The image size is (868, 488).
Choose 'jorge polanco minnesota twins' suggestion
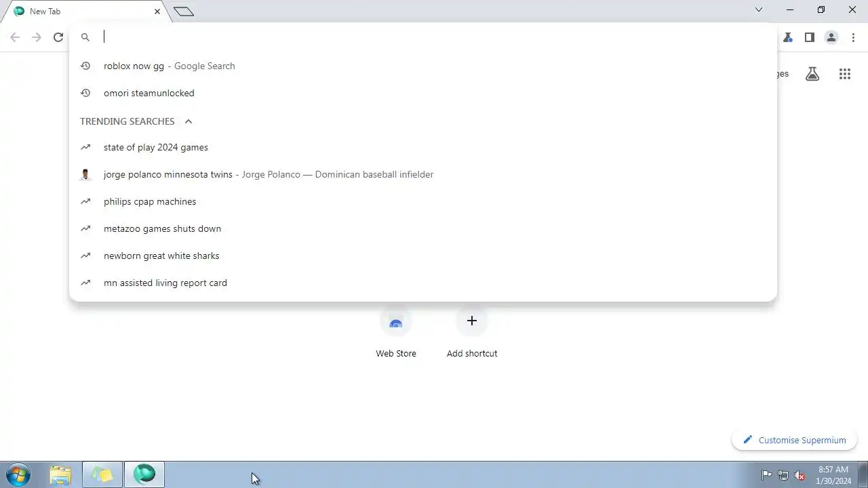point(423,174)
